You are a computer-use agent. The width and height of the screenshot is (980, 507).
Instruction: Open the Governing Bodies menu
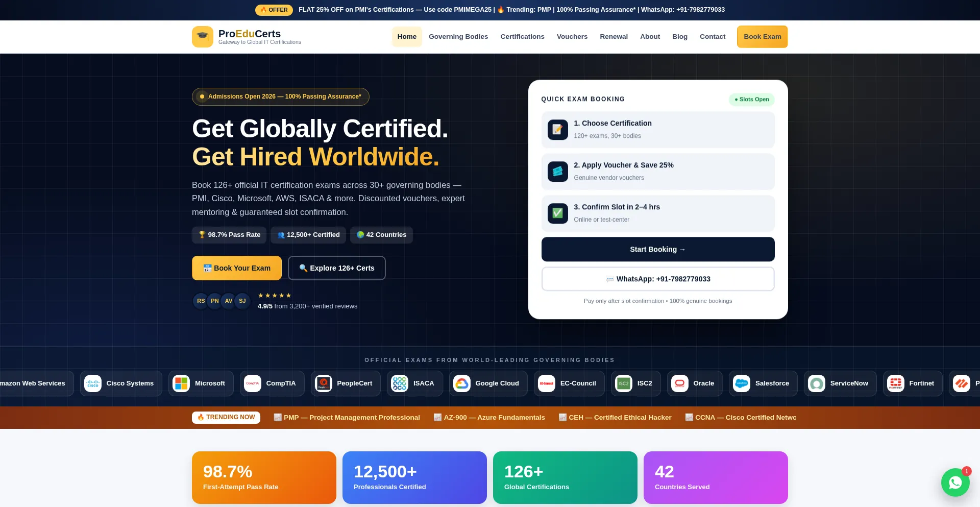[x=458, y=37]
